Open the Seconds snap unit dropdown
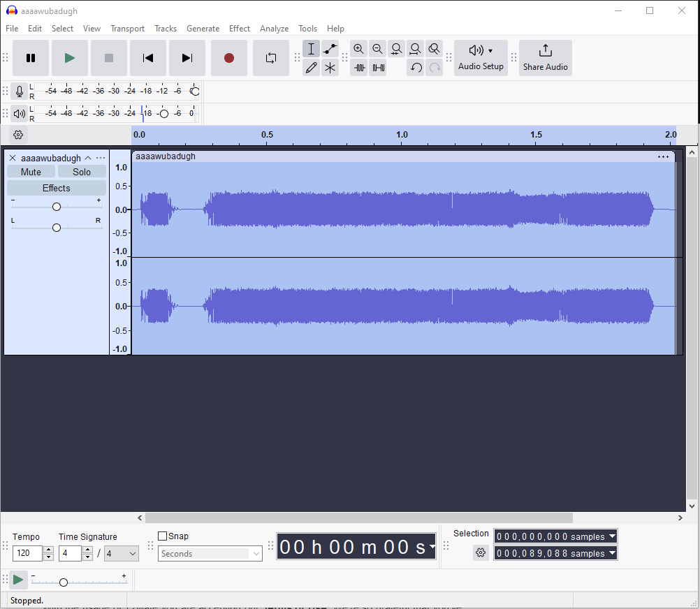 pyautogui.click(x=210, y=554)
